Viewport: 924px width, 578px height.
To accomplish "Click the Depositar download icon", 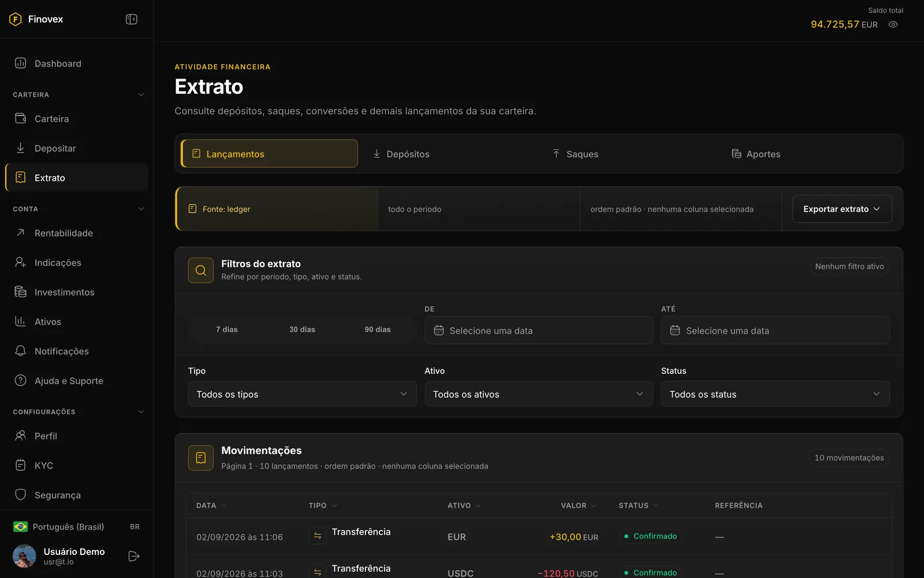I will click(21, 148).
